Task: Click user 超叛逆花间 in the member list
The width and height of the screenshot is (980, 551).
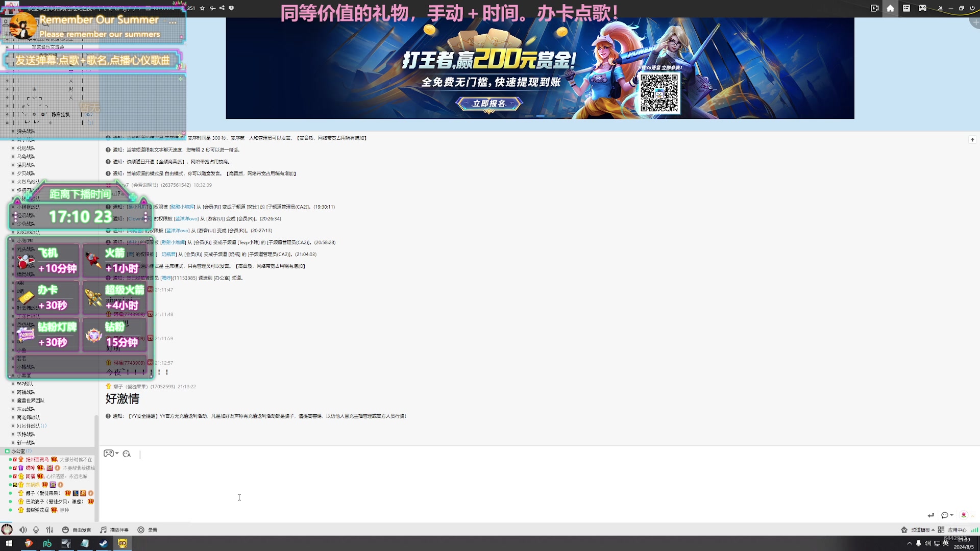Action: coord(37,510)
